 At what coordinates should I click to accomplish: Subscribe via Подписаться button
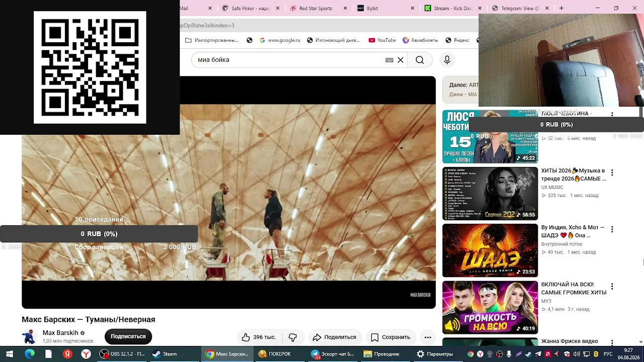pos(128,336)
